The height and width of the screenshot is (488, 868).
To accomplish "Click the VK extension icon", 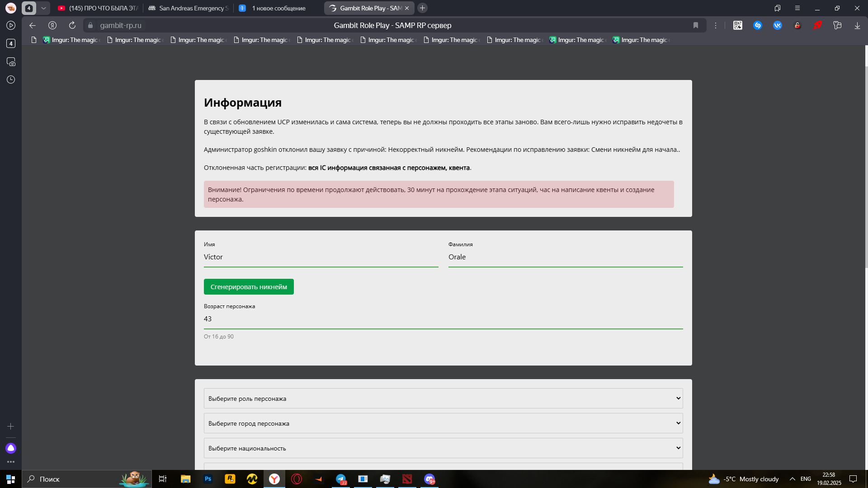I will [778, 25].
